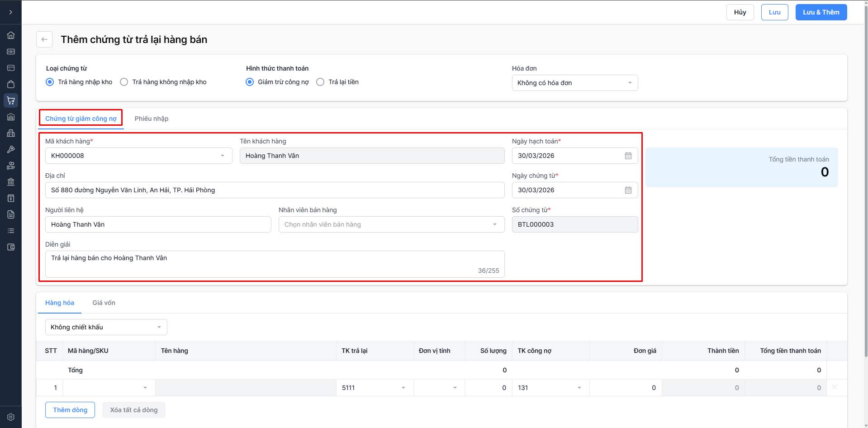Open calendar for Ngày chứng từ
Image resolution: width=868 pixels, height=428 pixels.
click(628, 190)
